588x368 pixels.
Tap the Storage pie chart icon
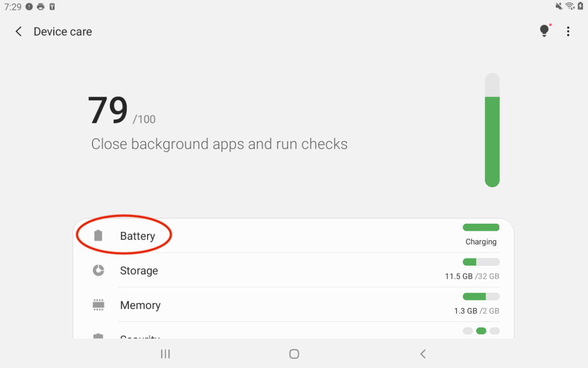(x=98, y=270)
